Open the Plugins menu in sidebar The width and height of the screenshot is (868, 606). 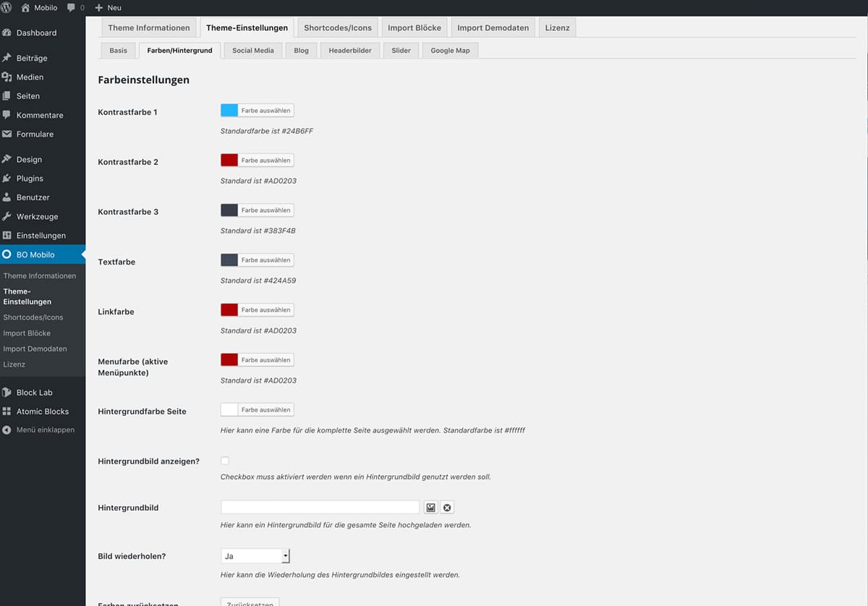pos(30,179)
